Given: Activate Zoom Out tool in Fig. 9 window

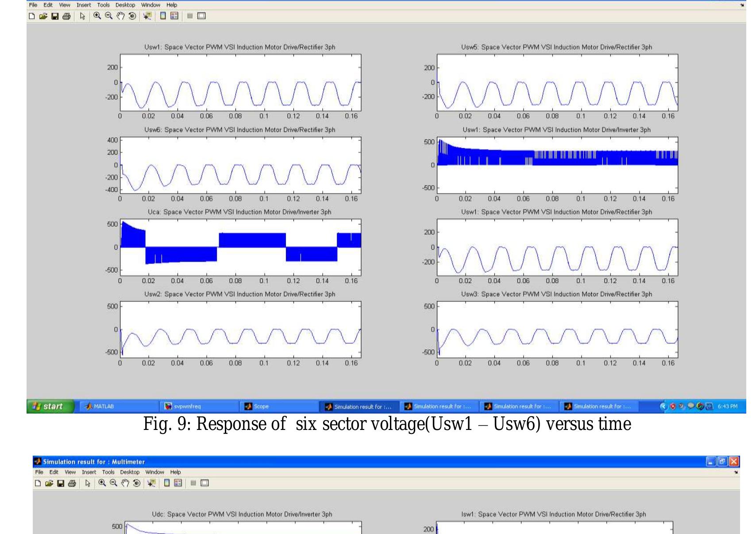Looking at the screenshot, I should pos(108,16).
